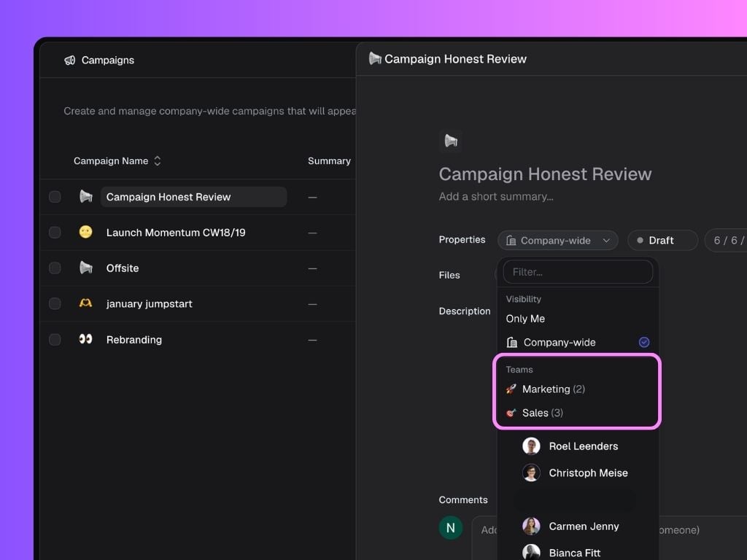Image resolution: width=747 pixels, height=560 pixels.
Task: Click the Properties label
Action: (462, 239)
